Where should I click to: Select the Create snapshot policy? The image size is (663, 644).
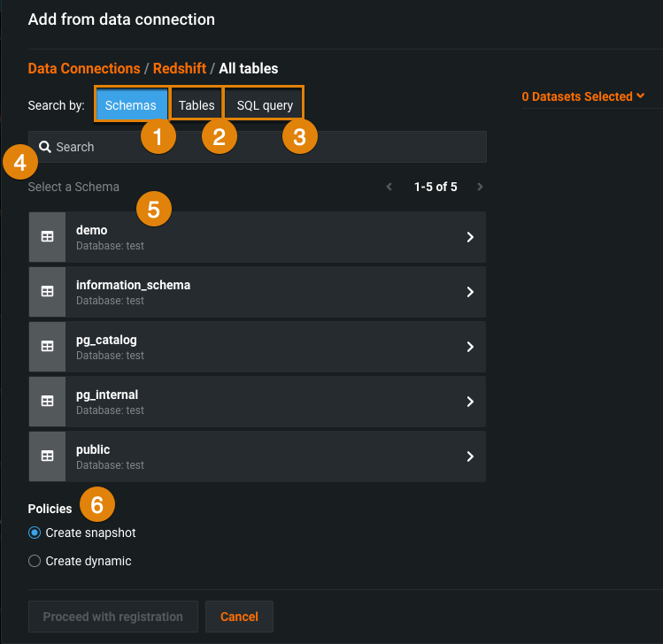[x=35, y=533]
